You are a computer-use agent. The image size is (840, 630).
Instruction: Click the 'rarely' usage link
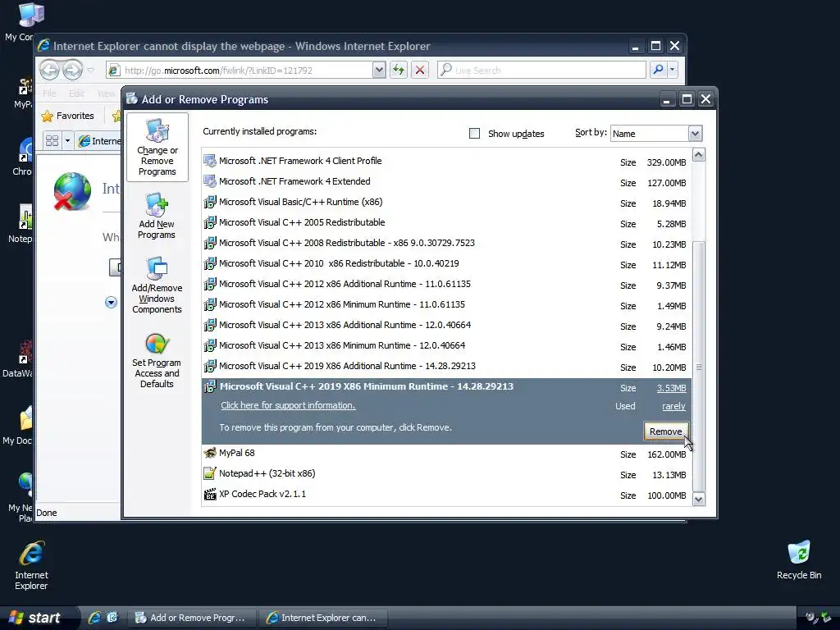pyautogui.click(x=673, y=406)
